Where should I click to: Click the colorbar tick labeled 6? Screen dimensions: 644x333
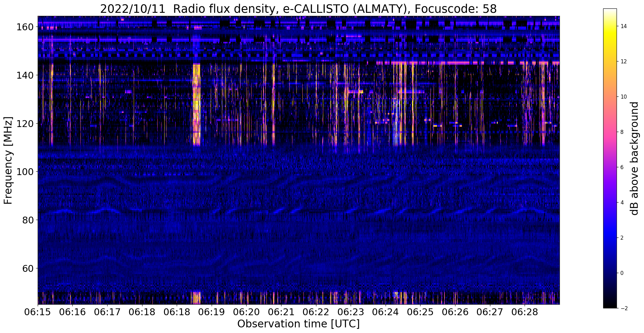622,167
